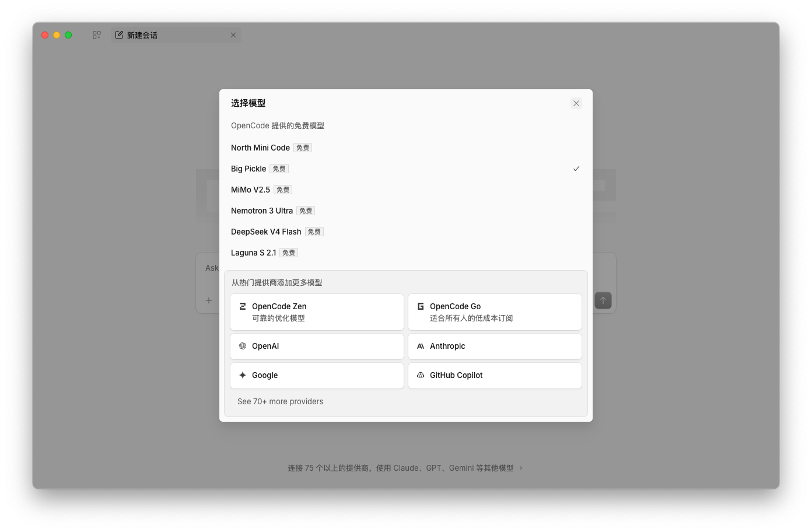Click the OpenCode Zen logo icon
The image size is (812, 532).
click(243, 306)
